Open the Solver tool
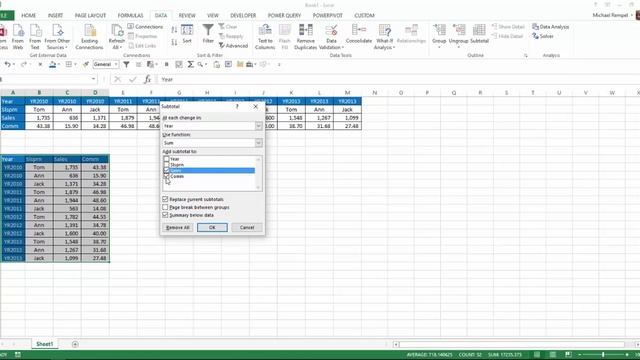The width and height of the screenshot is (640, 360). (x=543, y=36)
